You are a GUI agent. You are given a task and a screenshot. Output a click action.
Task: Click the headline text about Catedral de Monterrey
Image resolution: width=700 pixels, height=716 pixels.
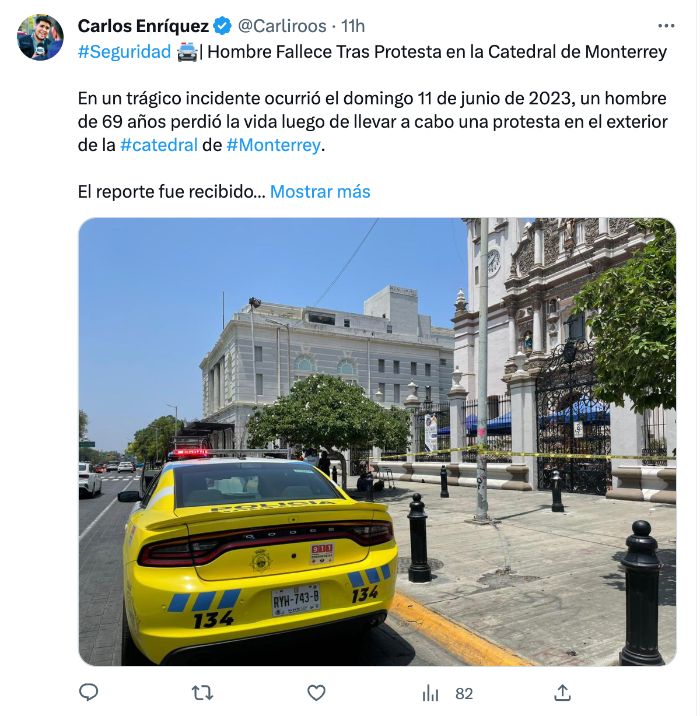tap(437, 52)
